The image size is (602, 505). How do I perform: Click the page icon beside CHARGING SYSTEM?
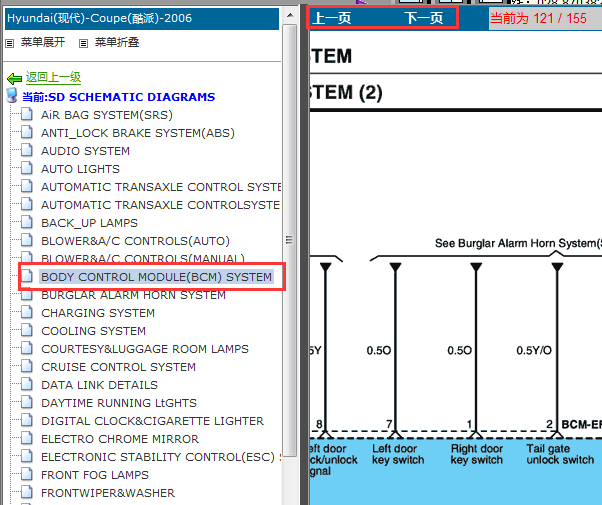coord(26,313)
